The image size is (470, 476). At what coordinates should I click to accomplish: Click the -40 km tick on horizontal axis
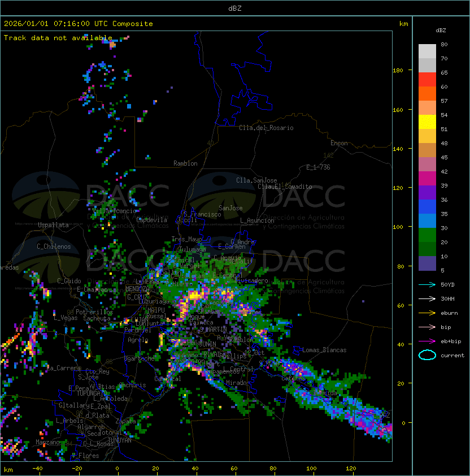click(x=37, y=469)
